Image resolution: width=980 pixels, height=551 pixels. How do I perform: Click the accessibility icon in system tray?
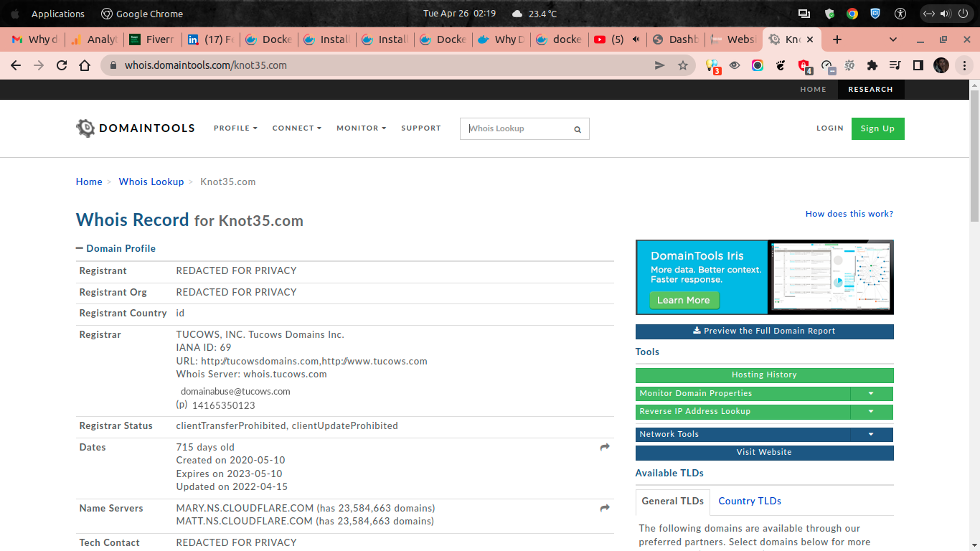[x=900, y=14]
